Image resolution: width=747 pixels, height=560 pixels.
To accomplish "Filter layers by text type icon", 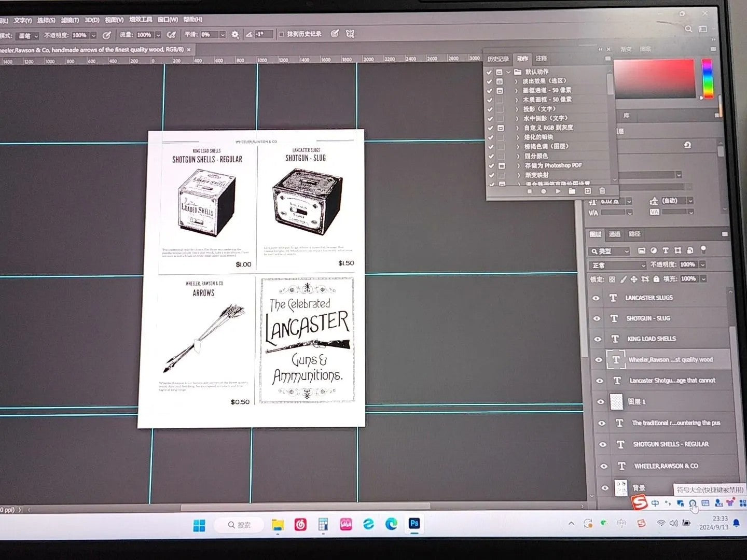I will [666, 250].
